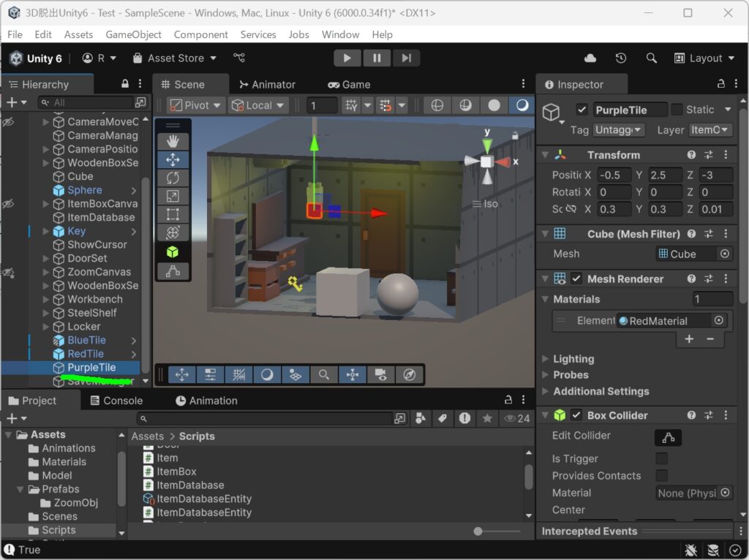This screenshot has width=749, height=560.
Task: Open the Scripts folder in Assets
Action: [x=59, y=530]
